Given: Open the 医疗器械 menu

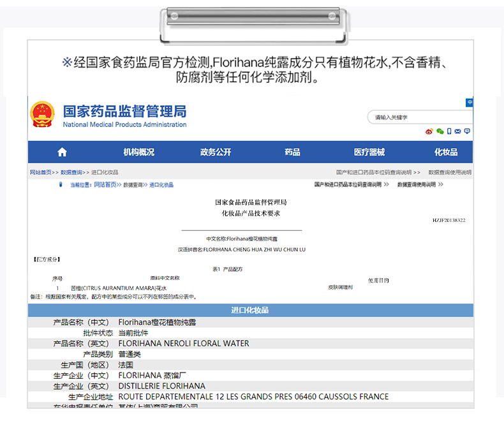Looking at the screenshot, I should click(369, 152).
